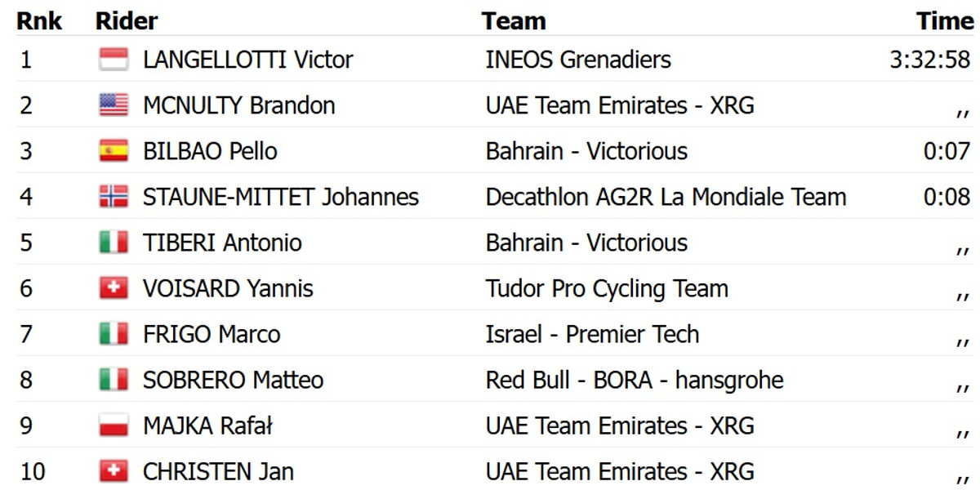Open Red Bull - BORA - hansgrohe team page
The width and height of the screenshot is (980, 490).
(x=635, y=380)
